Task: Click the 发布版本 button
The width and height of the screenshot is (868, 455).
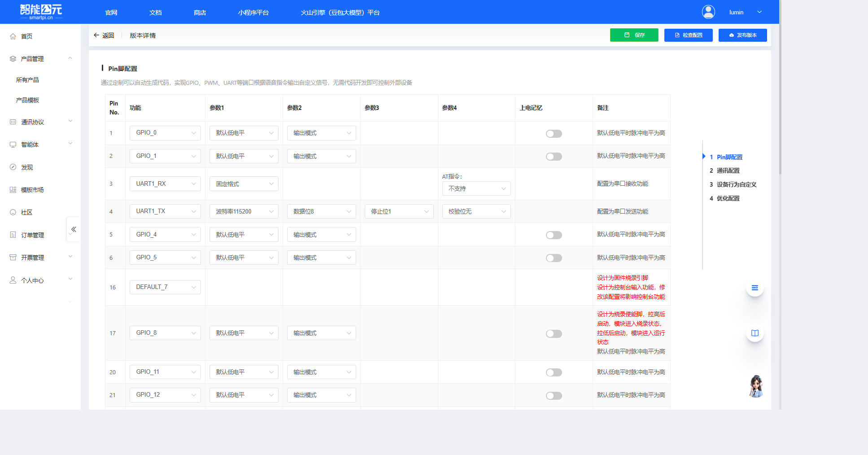Action: [x=742, y=35]
